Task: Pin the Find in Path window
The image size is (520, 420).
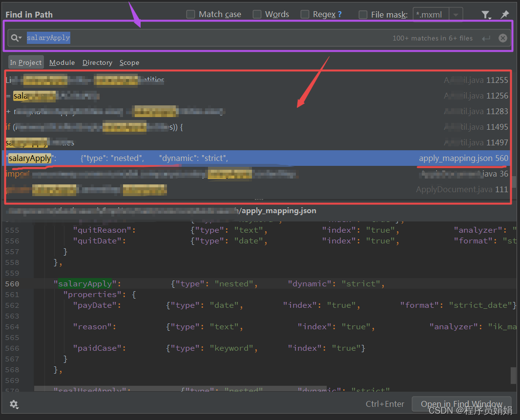Action: 504,14
